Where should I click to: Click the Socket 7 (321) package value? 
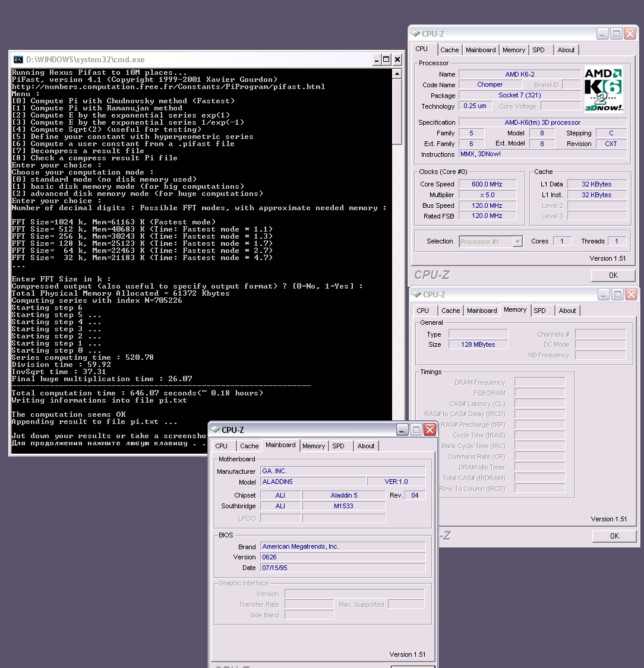coord(520,96)
